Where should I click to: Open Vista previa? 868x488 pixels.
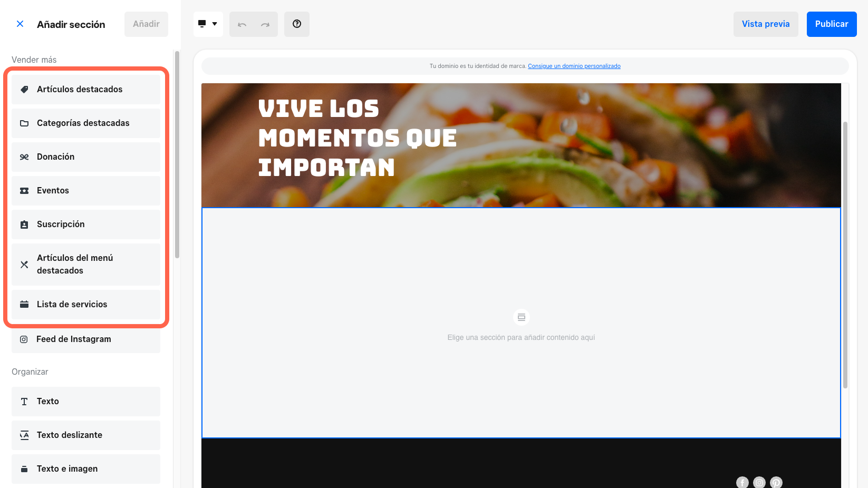[x=766, y=24]
